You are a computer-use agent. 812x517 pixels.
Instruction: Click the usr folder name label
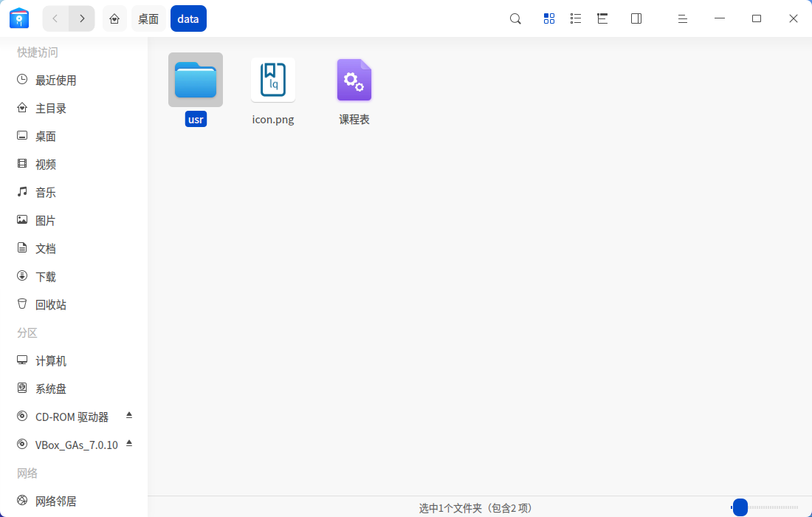[x=196, y=119]
